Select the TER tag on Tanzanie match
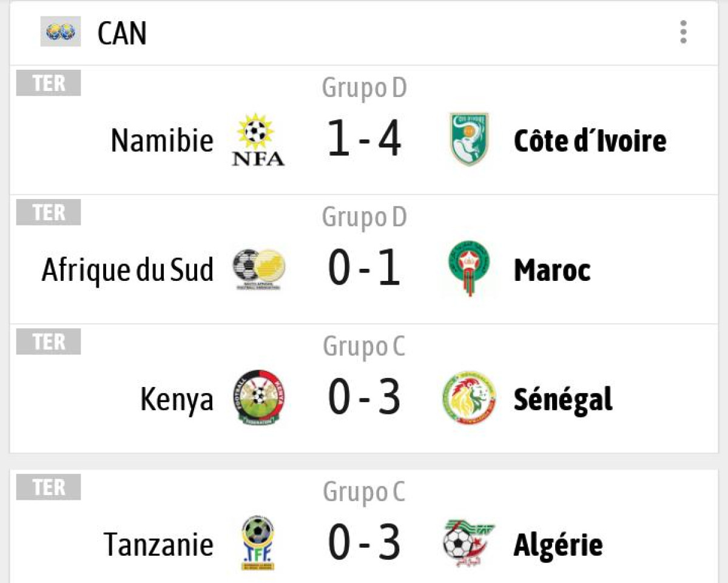Screen dimensions: 728x583 [48, 487]
